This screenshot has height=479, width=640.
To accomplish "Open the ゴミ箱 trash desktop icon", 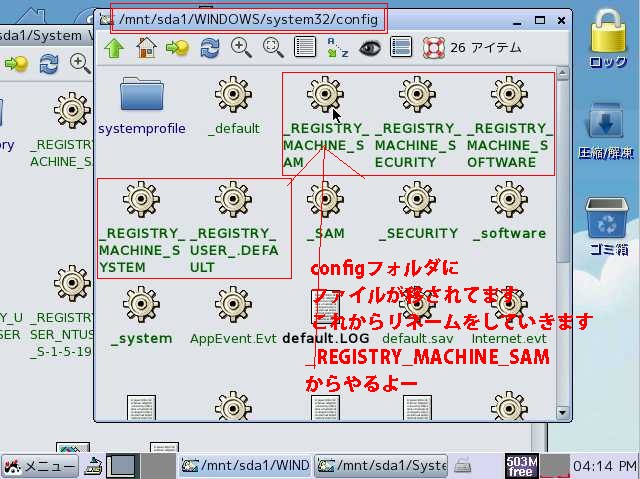I will point(607,225).
